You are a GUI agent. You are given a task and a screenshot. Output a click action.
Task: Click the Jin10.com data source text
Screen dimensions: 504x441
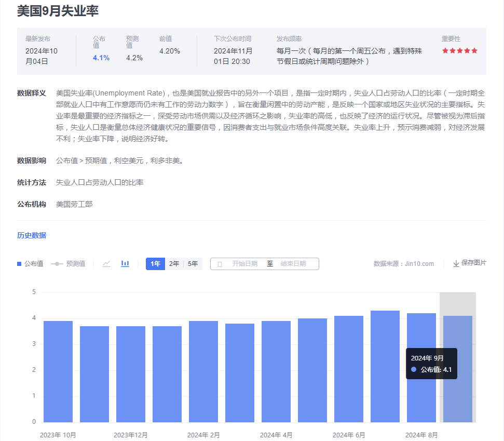tap(419, 264)
